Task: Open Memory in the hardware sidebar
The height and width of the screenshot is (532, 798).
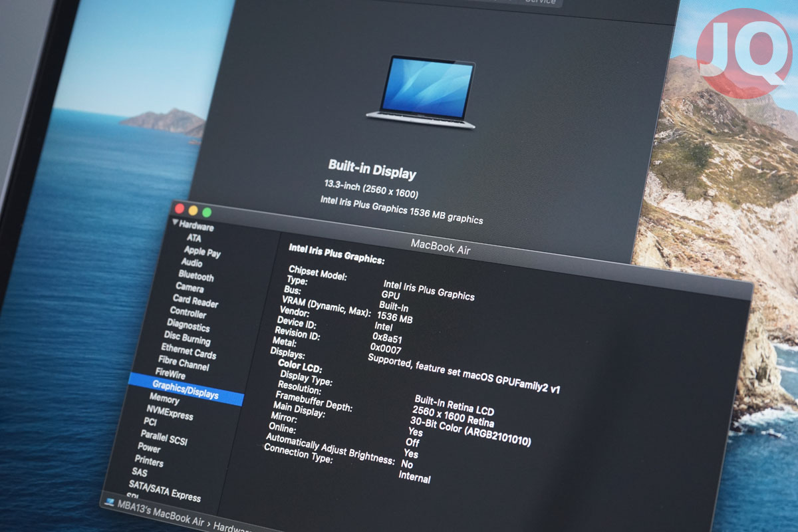Action: (x=164, y=399)
